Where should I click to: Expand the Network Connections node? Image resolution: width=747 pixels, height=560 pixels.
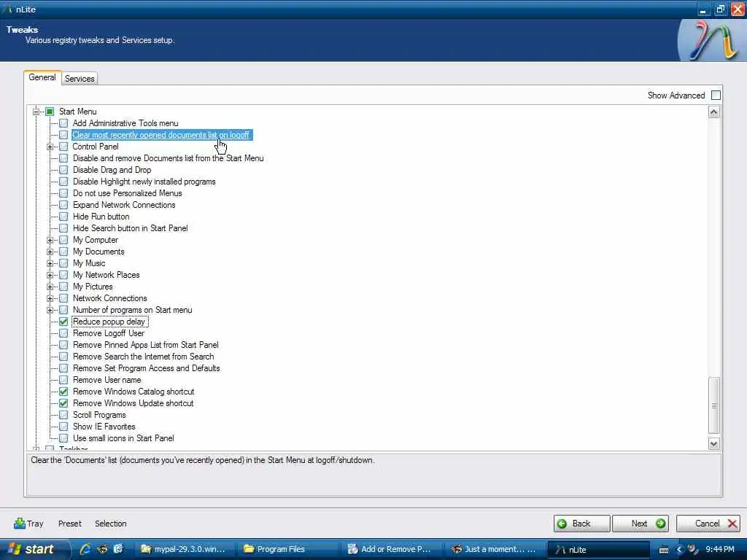(x=50, y=298)
